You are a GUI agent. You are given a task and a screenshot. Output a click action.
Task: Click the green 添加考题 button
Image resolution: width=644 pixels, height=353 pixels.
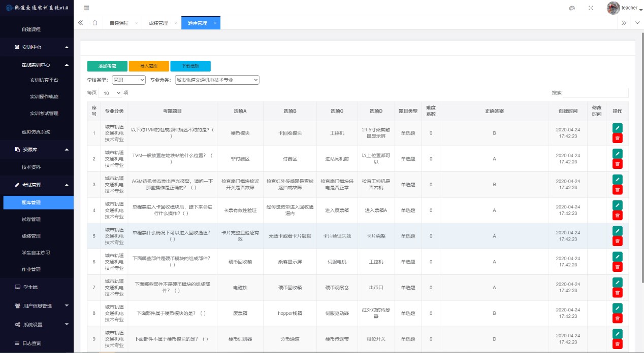tap(107, 66)
